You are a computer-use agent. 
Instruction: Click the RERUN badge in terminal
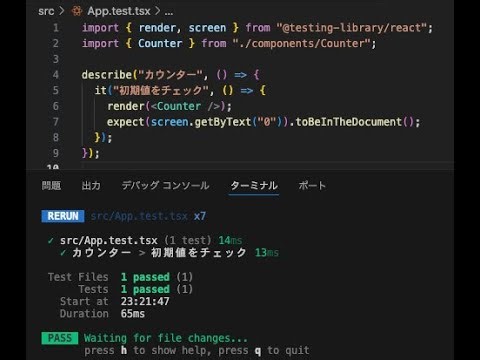(x=63, y=216)
